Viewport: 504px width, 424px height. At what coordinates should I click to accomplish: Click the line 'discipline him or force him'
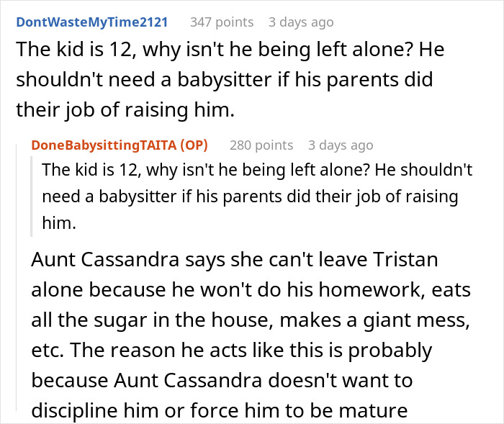pos(220,411)
